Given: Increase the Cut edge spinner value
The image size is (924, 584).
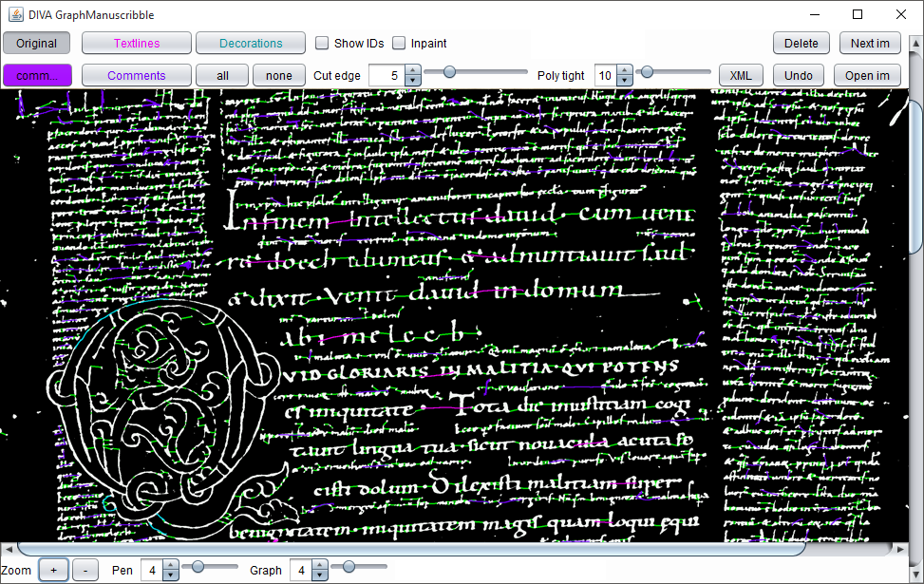Looking at the screenshot, I should (413, 70).
